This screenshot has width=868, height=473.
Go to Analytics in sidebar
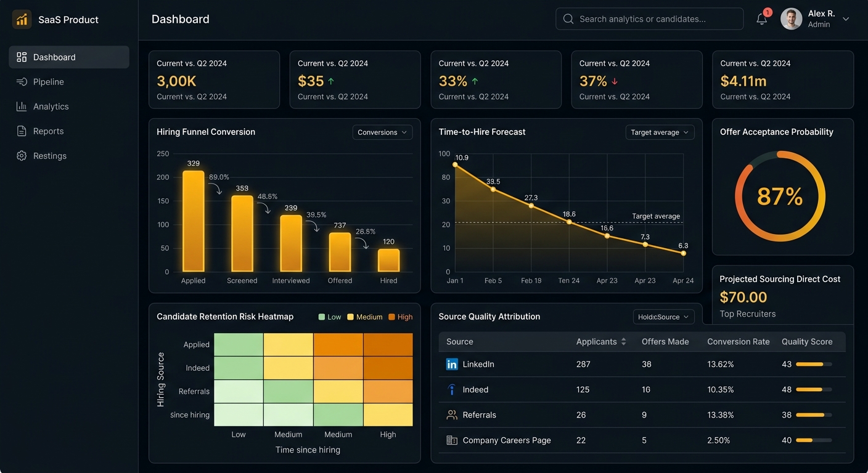pos(69,107)
